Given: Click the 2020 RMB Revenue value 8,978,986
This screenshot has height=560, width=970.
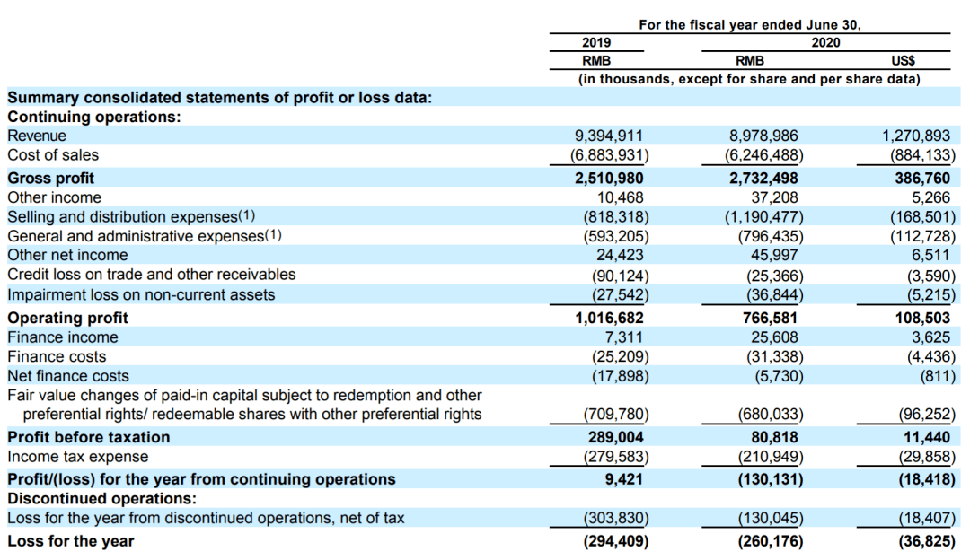Looking at the screenshot, I should click(764, 136).
